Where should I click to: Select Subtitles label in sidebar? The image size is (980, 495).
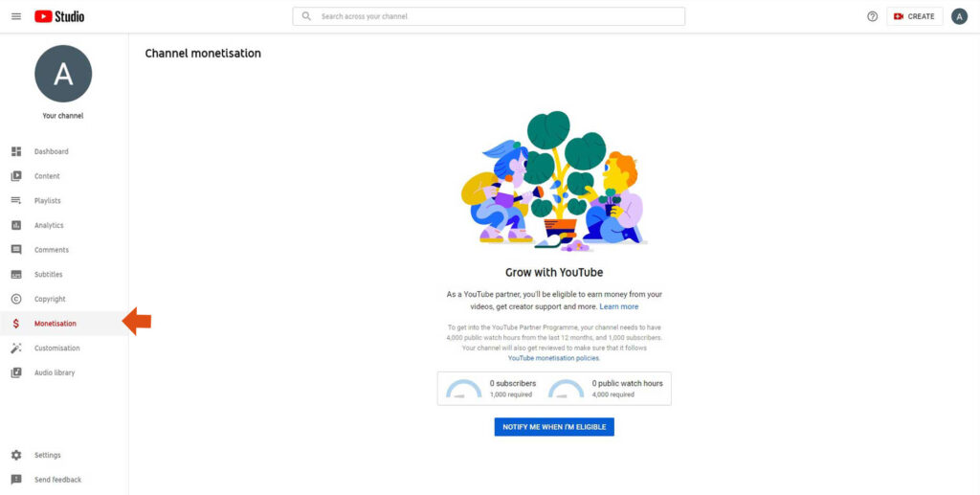tap(48, 275)
